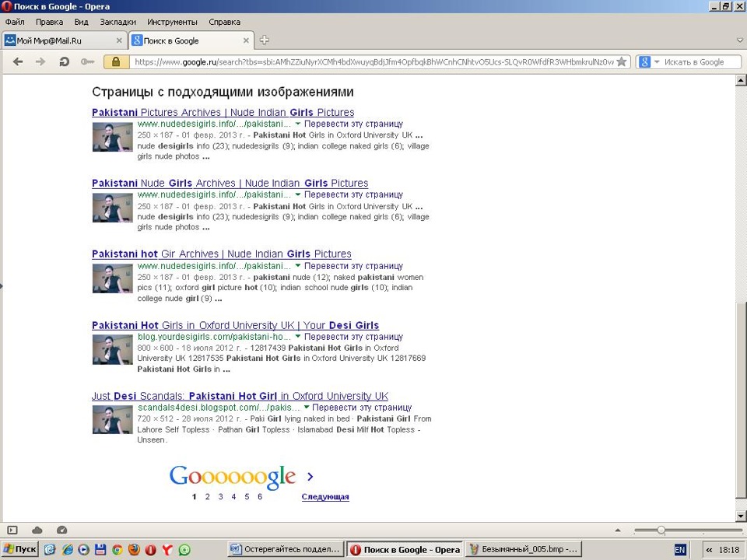Go back to the previous page
Screen dimensions: 747x560
(x=18, y=62)
